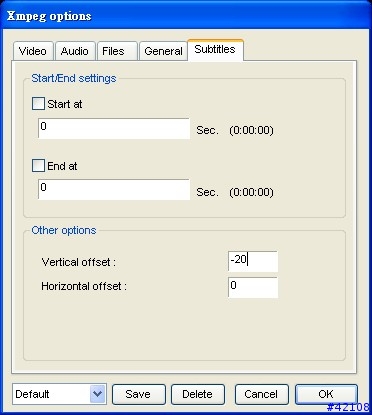Switch to the Video tab
372x415 pixels.
(33, 51)
